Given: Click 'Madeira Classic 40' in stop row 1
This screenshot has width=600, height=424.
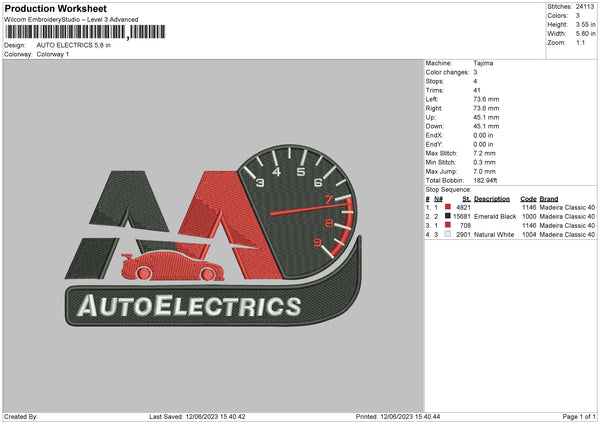Looking at the screenshot, I should click(567, 207).
